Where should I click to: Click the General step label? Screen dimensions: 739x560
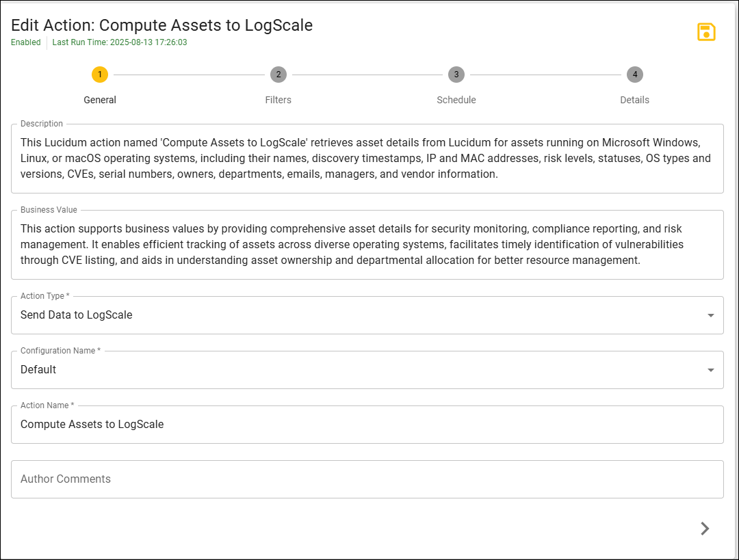tap(100, 100)
